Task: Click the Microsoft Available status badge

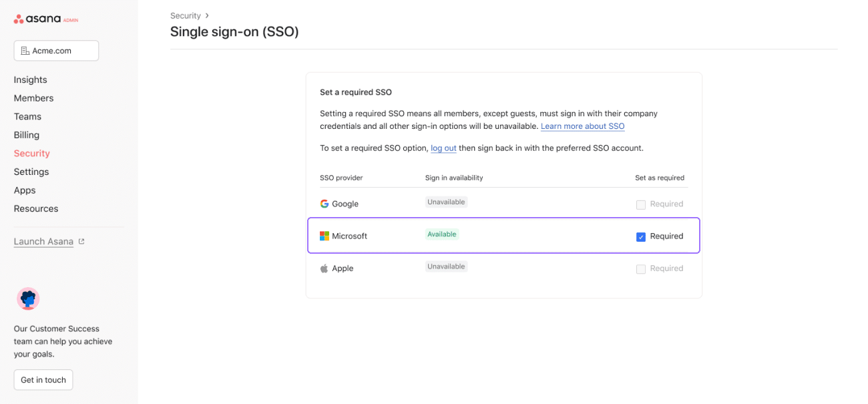Action: point(442,234)
